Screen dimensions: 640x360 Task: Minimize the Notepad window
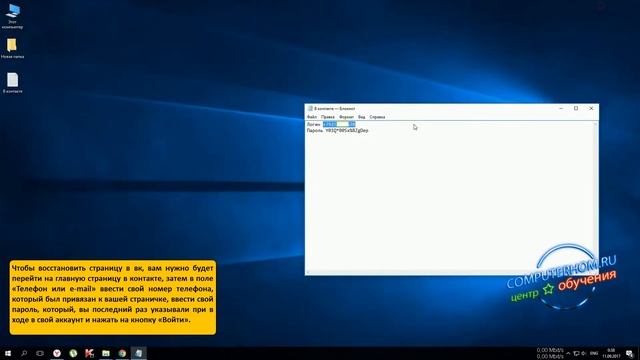(x=561, y=109)
